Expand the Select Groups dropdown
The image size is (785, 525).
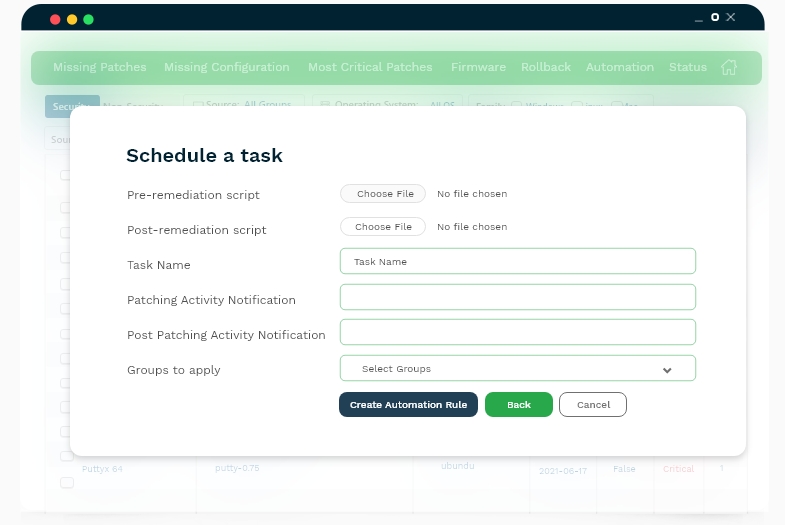(518, 368)
